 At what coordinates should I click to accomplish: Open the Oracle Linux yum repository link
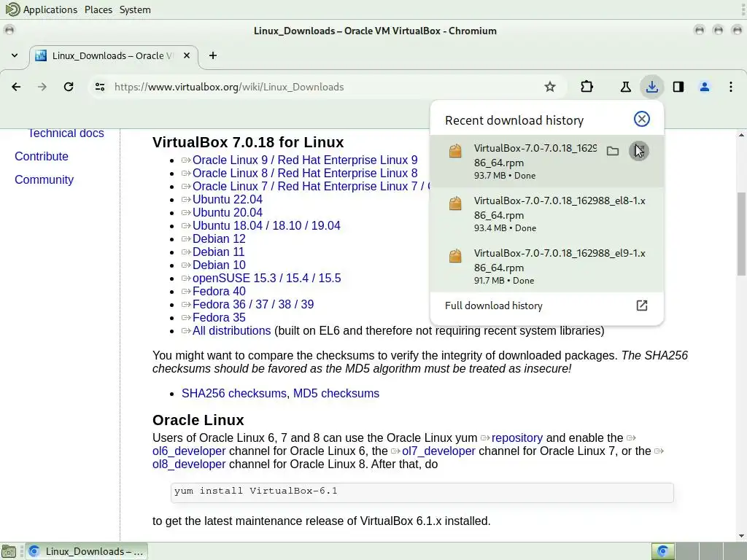[x=517, y=437]
